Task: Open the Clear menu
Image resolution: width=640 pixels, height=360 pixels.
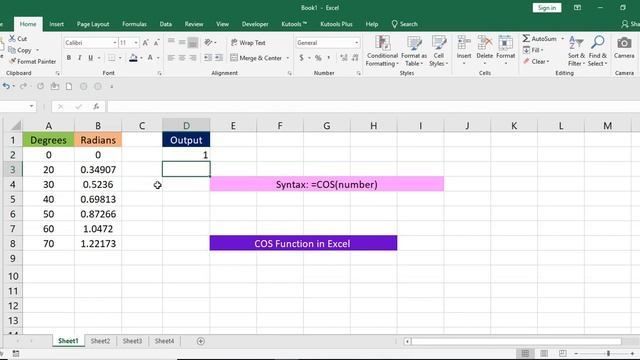Action: [536, 61]
